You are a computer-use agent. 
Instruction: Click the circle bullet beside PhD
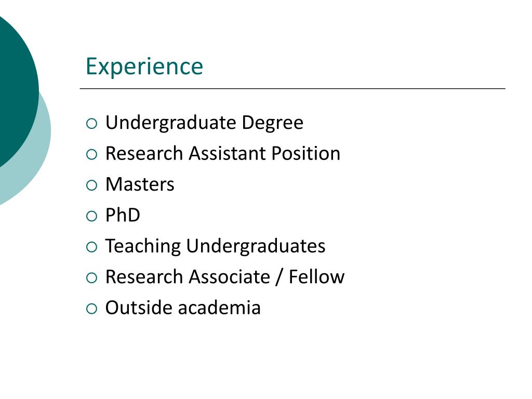(91, 217)
